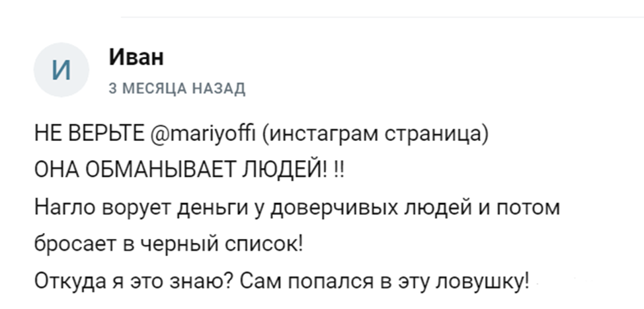The width and height of the screenshot is (644, 309).
Task: Click the words и потом
Action: 506,208
